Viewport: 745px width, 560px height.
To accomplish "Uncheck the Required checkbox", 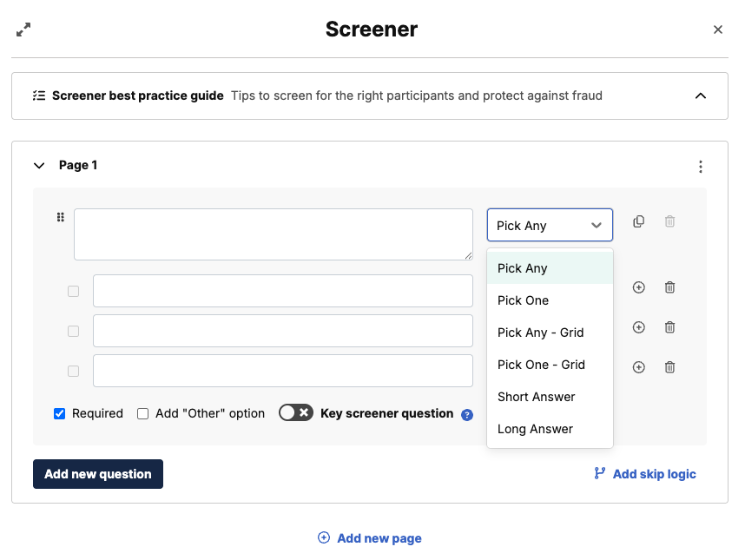I will pos(60,413).
